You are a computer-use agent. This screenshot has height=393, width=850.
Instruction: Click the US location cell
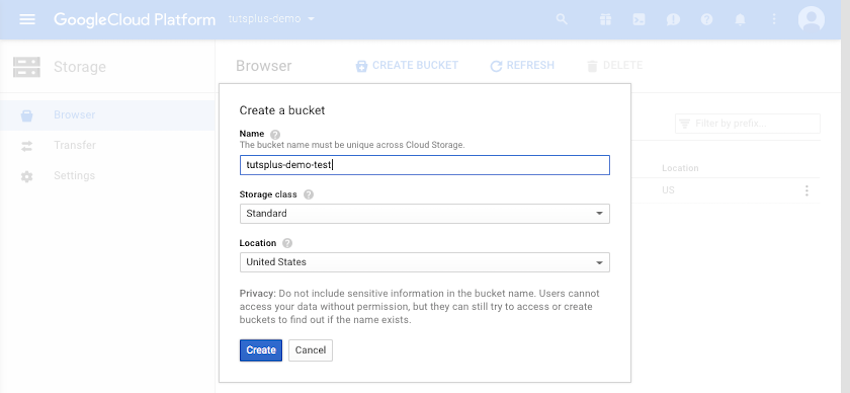668,190
